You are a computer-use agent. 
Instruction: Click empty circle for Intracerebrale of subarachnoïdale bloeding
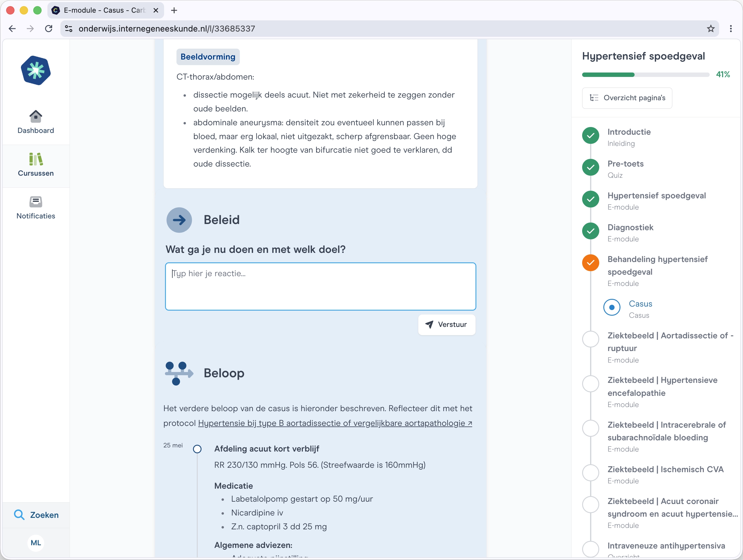click(x=590, y=428)
